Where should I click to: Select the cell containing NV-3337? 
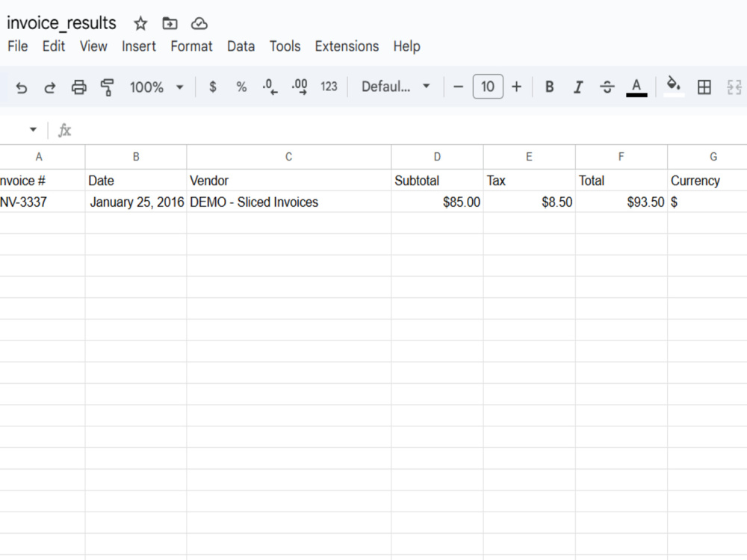tap(43, 202)
